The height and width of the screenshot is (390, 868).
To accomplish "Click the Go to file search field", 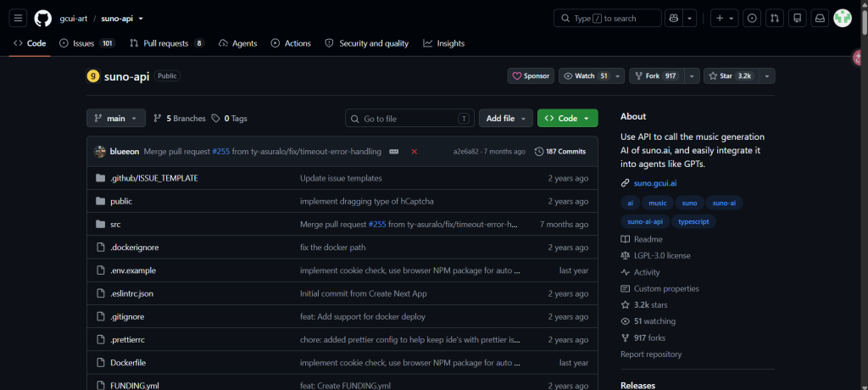I will click(x=409, y=119).
